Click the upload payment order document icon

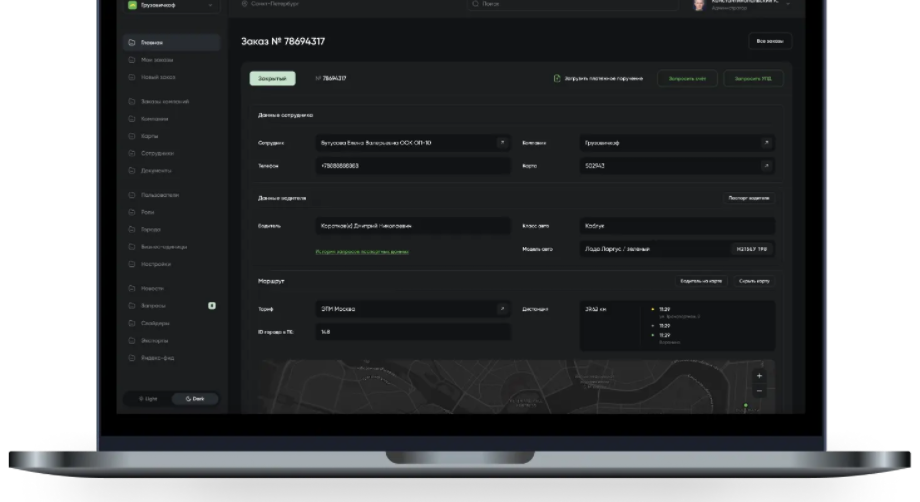pyautogui.click(x=557, y=78)
